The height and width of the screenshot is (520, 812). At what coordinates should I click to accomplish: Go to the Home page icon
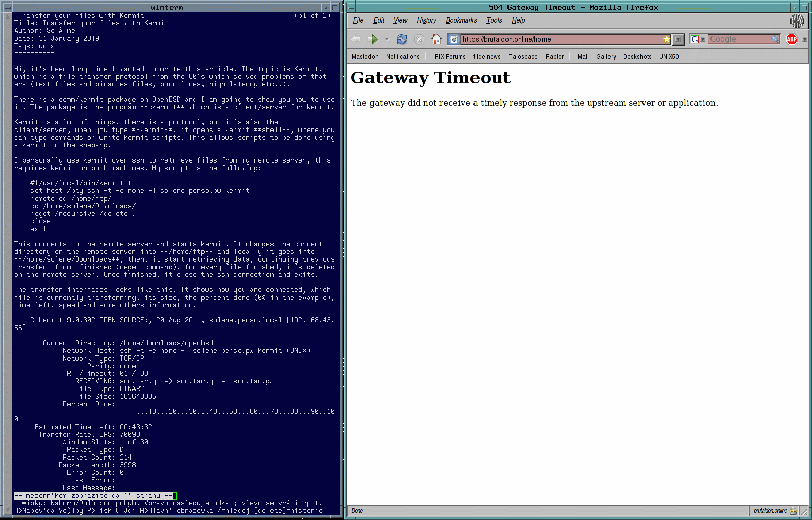coord(436,39)
